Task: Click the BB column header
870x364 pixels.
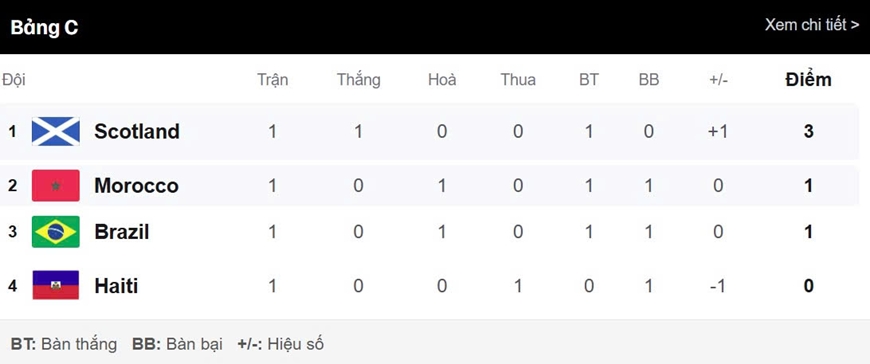Action: (649, 80)
